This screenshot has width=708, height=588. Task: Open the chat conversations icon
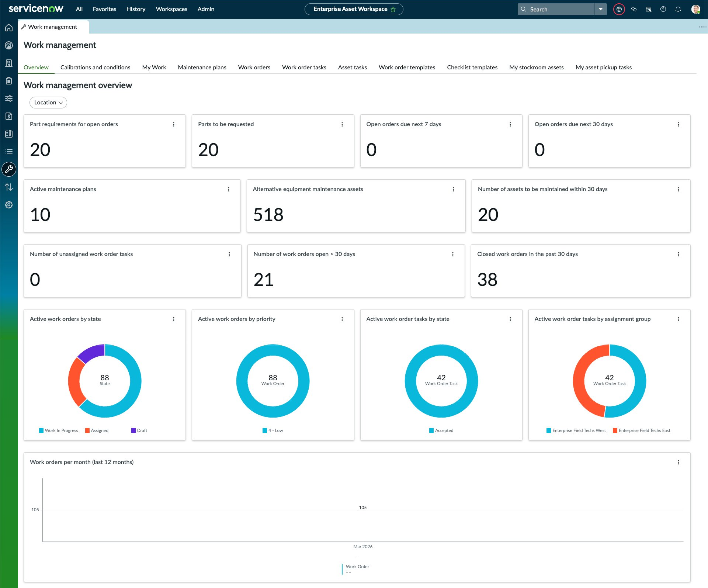[634, 9]
